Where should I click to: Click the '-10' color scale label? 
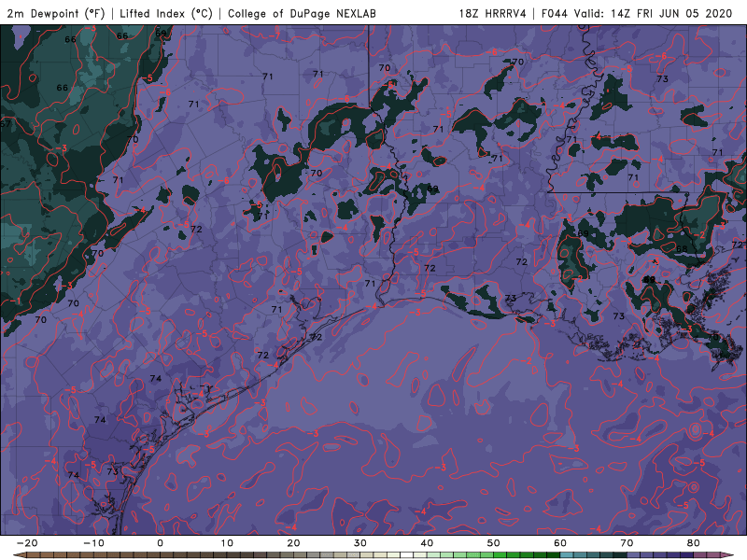(x=94, y=543)
